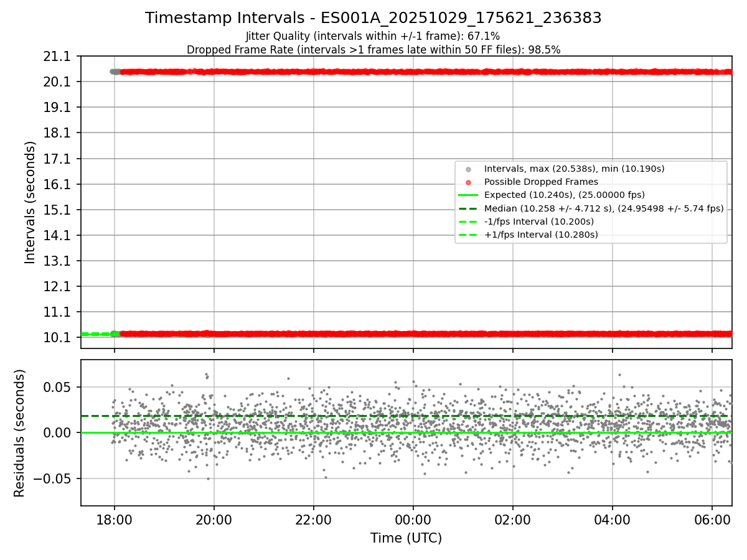The image size is (747, 560).
Task: Click the 'Residuals (seconds)' y-axis label
Action: tap(19, 433)
